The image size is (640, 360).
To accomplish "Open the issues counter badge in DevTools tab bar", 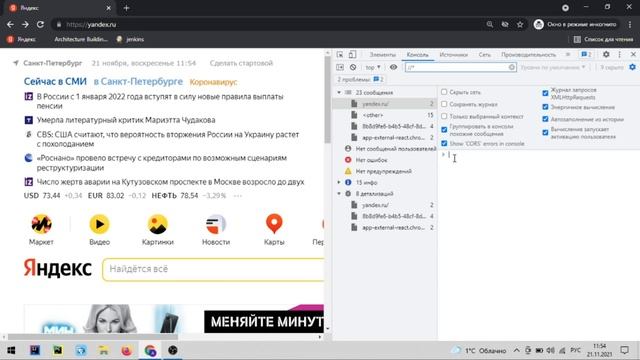I will pos(586,54).
